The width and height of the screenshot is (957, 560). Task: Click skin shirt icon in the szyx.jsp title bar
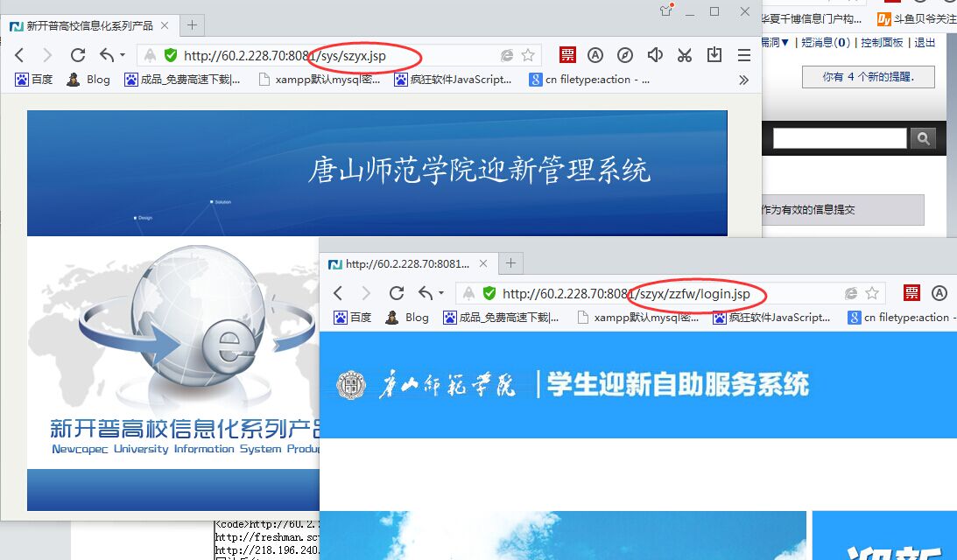click(665, 10)
